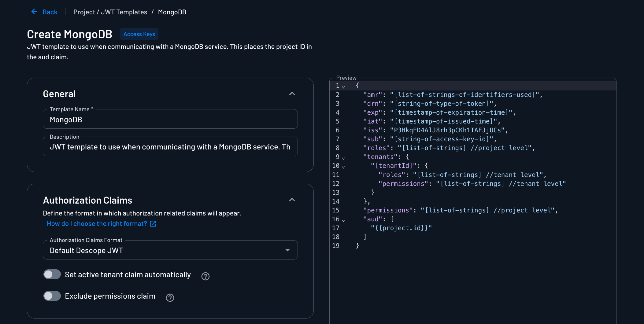
Task: Go back via the Back link
Action: 50,12
